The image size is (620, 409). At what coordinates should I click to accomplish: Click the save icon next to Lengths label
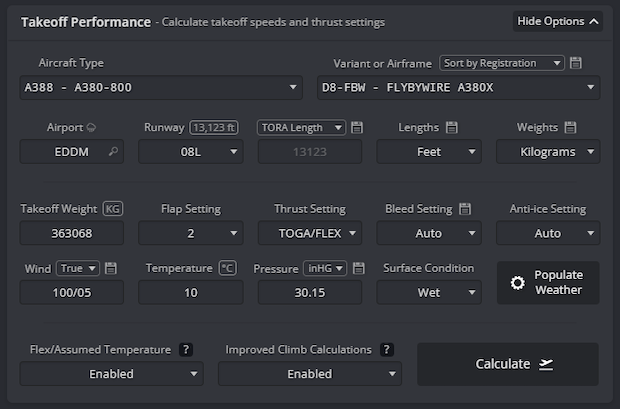tap(451, 128)
